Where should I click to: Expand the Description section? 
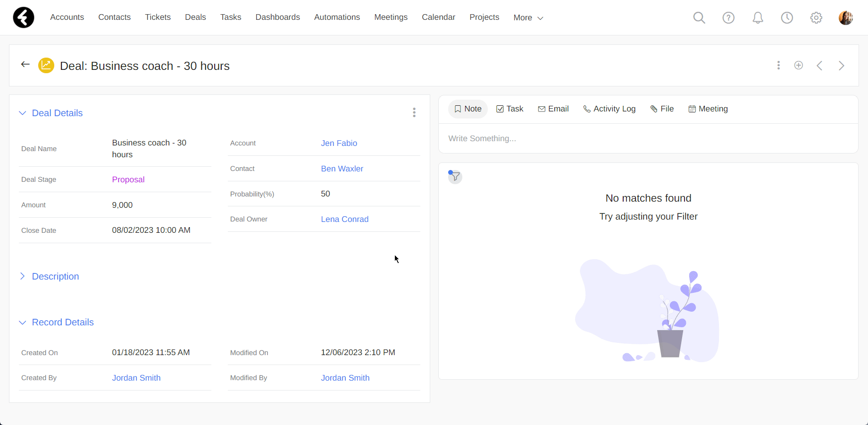pyautogui.click(x=22, y=276)
